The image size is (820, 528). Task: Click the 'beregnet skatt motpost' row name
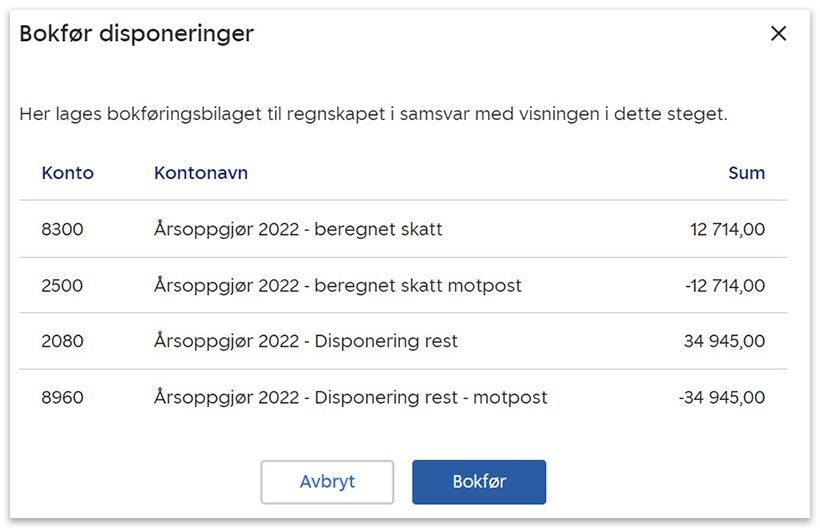[338, 286]
